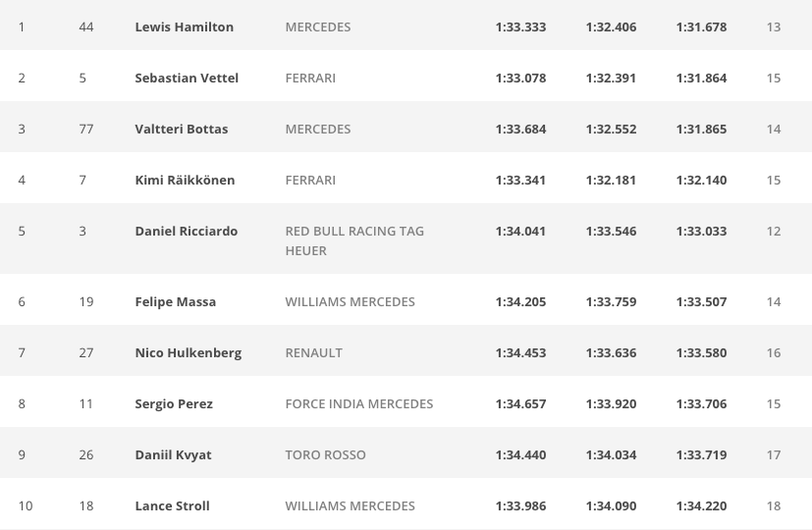This screenshot has height=530, width=812.
Task: Select Räikkönen's 1:32.181 time
Action: [x=611, y=181]
